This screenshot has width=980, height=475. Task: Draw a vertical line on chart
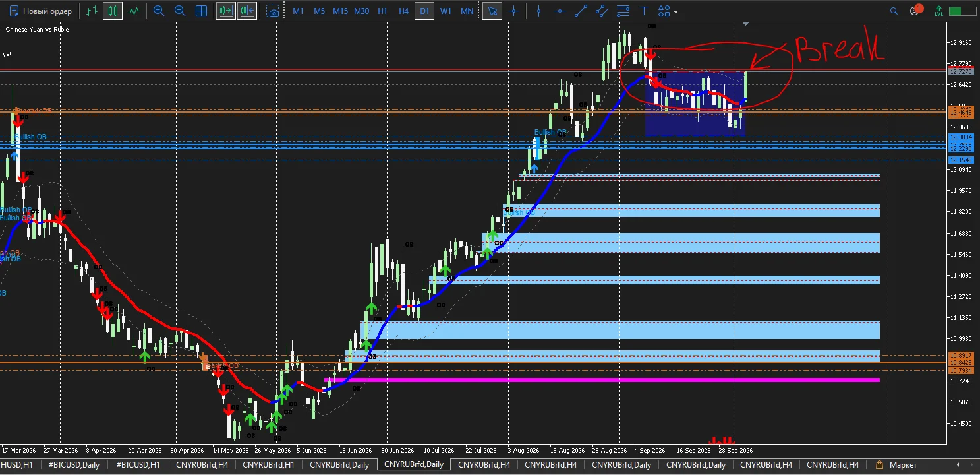point(539,11)
